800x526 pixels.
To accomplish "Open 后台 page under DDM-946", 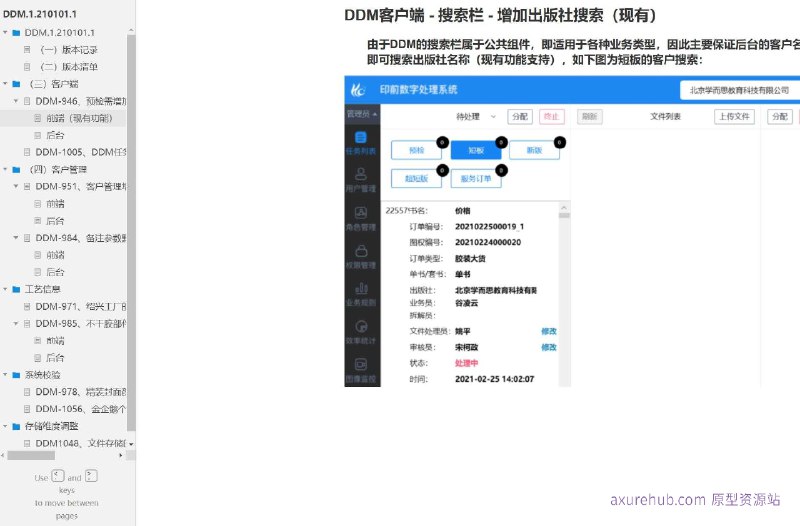I will [55, 135].
